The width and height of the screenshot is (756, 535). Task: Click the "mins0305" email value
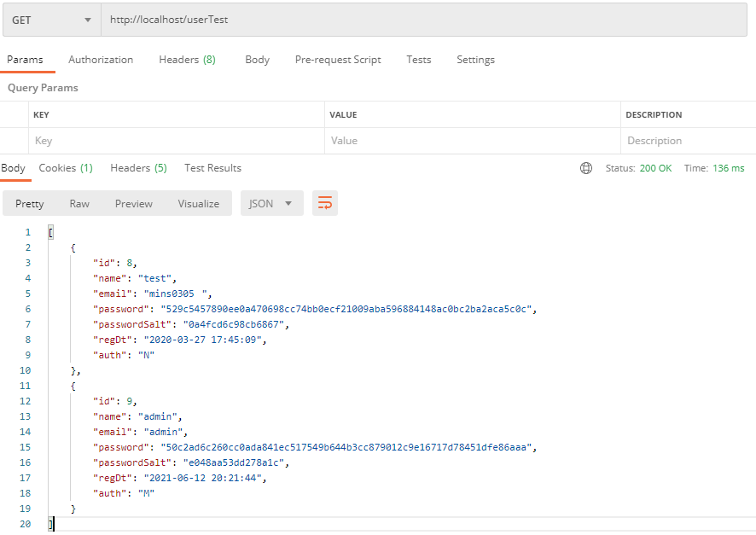[x=176, y=294]
